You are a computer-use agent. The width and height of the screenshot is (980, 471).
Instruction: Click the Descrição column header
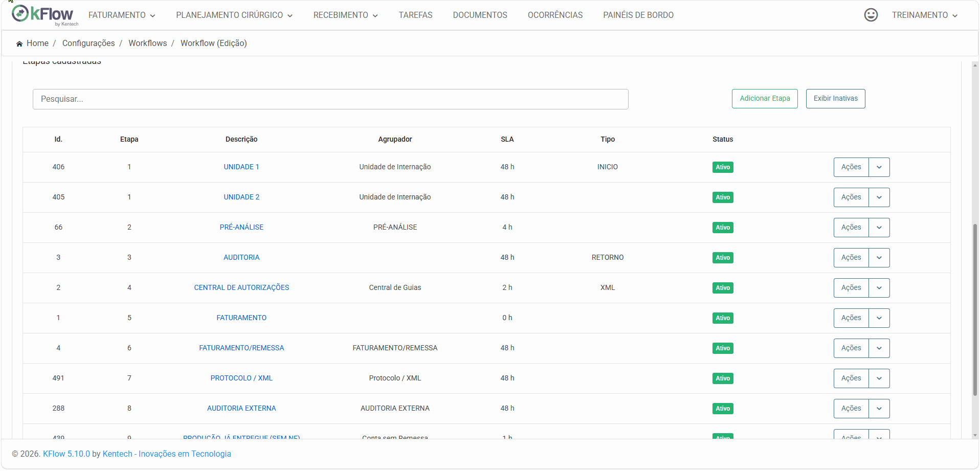point(241,140)
